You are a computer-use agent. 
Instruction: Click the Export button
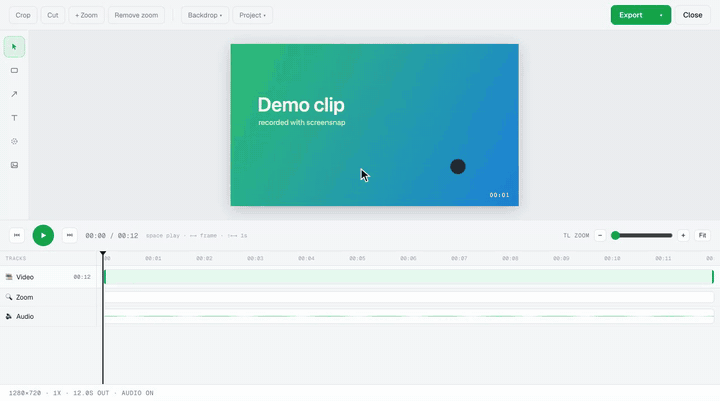(631, 15)
